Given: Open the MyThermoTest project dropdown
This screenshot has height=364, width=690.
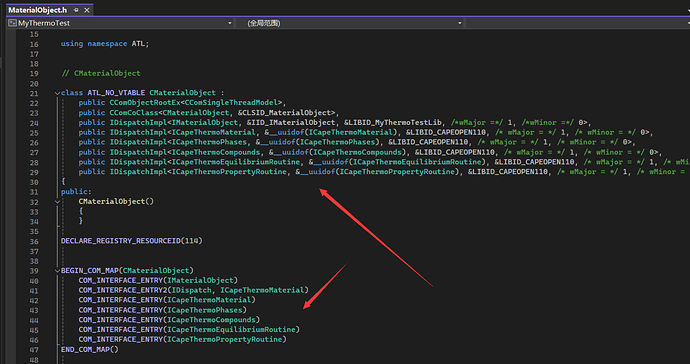Looking at the screenshot, I should [x=120, y=23].
